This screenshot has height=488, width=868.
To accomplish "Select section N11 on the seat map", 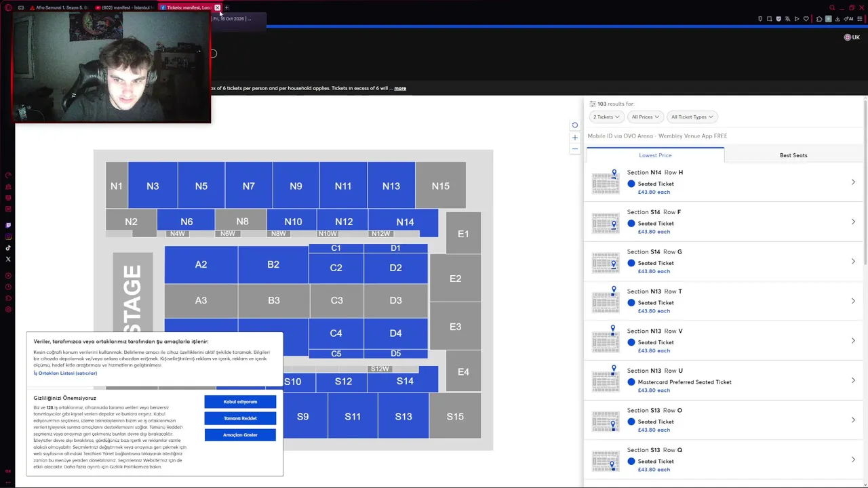I will tap(343, 186).
